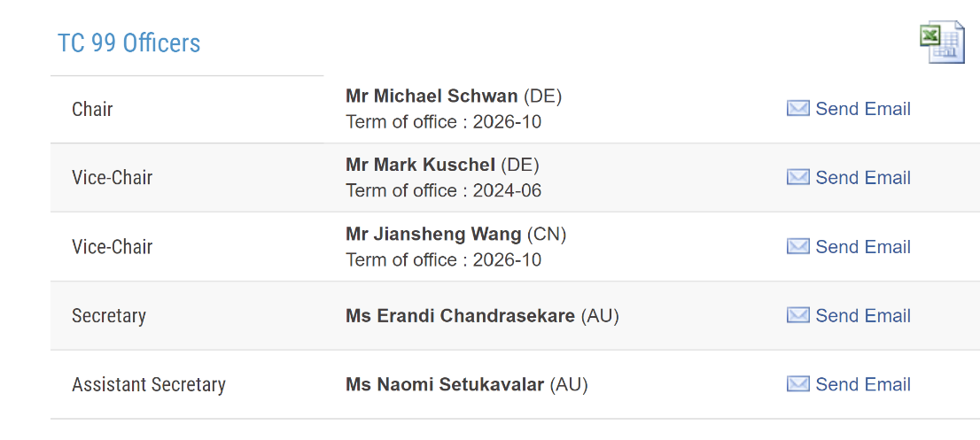The height and width of the screenshot is (440, 980).
Task: Click the Chair role label
Action: pos(92,110)
